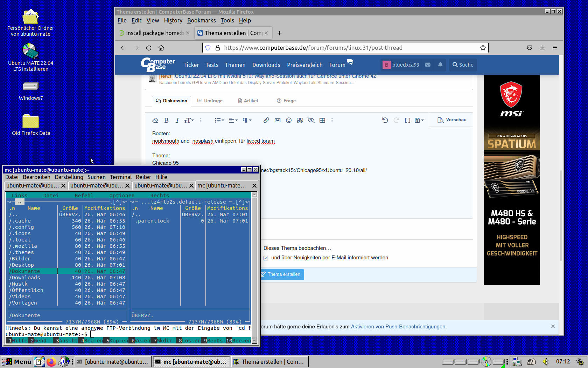
Task: Open the ComputerBase logo home link
Action: (158, 64)
